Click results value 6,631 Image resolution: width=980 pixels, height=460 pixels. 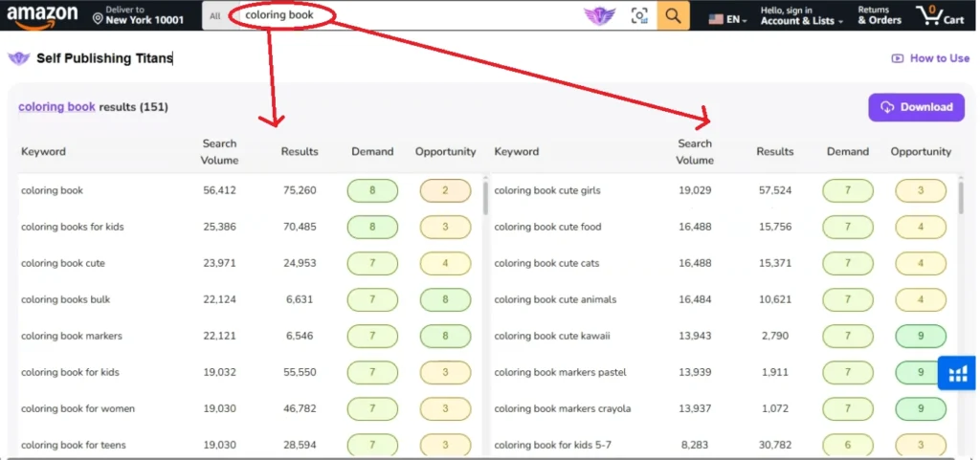pyautogui.click(x=300, y=299)
